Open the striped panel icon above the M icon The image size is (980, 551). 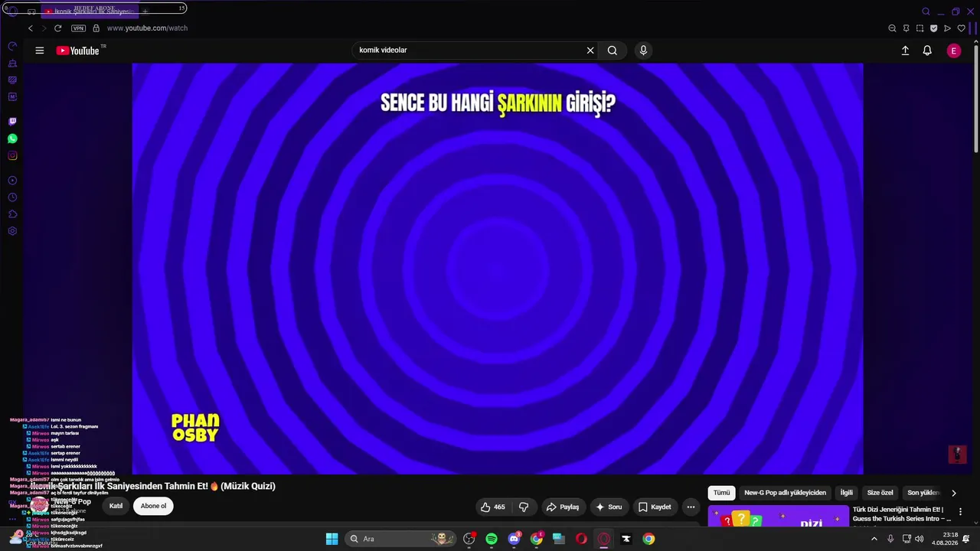click(12, 80)
